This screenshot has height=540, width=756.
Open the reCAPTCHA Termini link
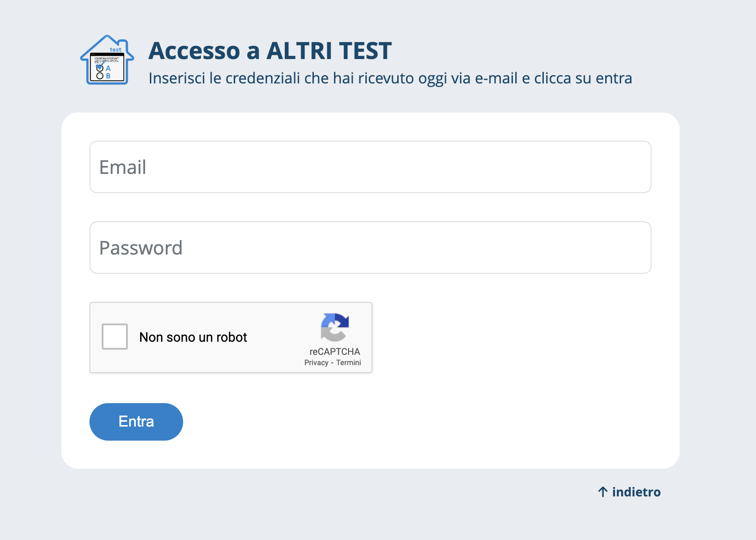point(348,362)
